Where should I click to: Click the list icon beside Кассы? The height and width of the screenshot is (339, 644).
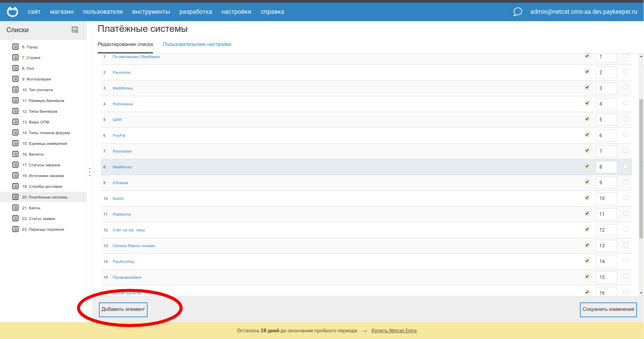(x=15, y=208)
